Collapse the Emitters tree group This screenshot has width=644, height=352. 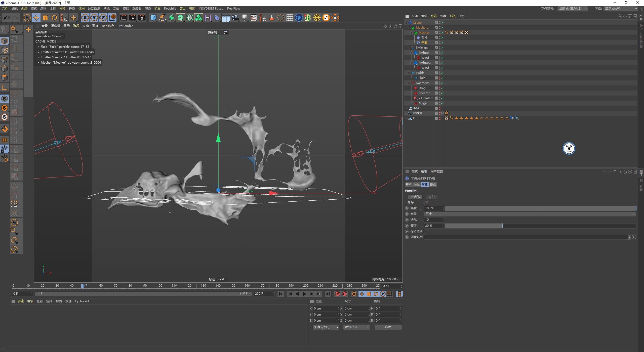pos(409,48)
